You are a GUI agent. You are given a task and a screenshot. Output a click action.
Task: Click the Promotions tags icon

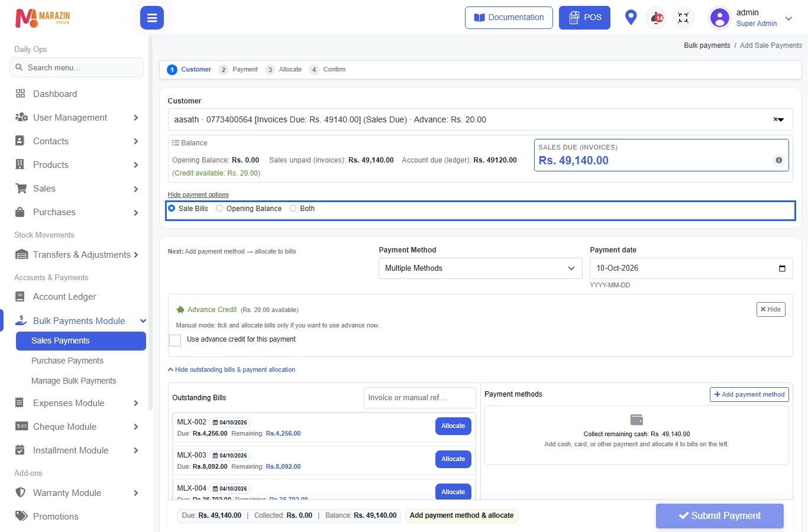[x=21, y=516]
